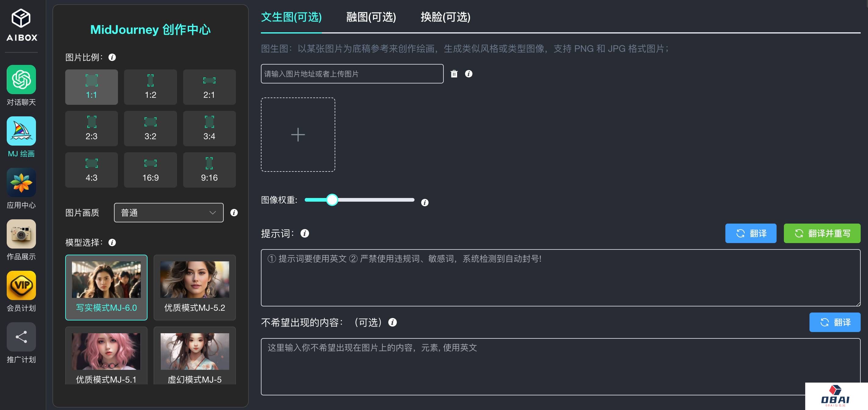Viewport: 868px width, 410px height.
Task: Select the 1:1 aspect ratio
Action: [91, 87]
